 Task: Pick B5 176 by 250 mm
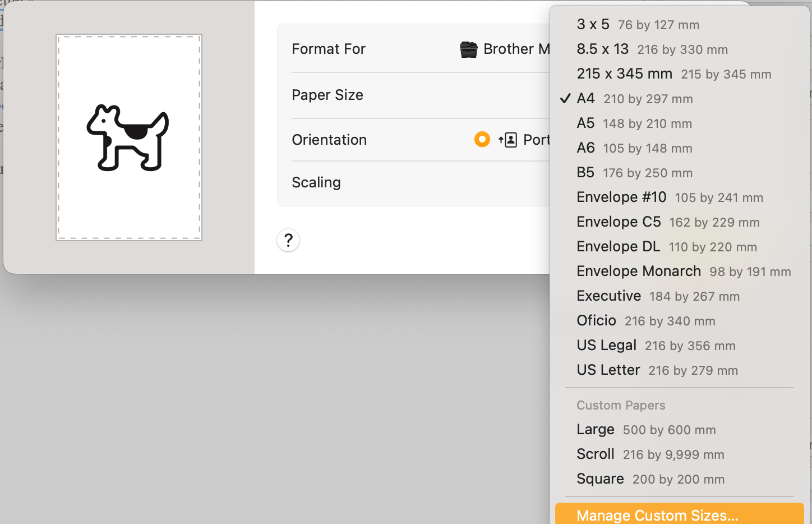[x=680, y=173]
